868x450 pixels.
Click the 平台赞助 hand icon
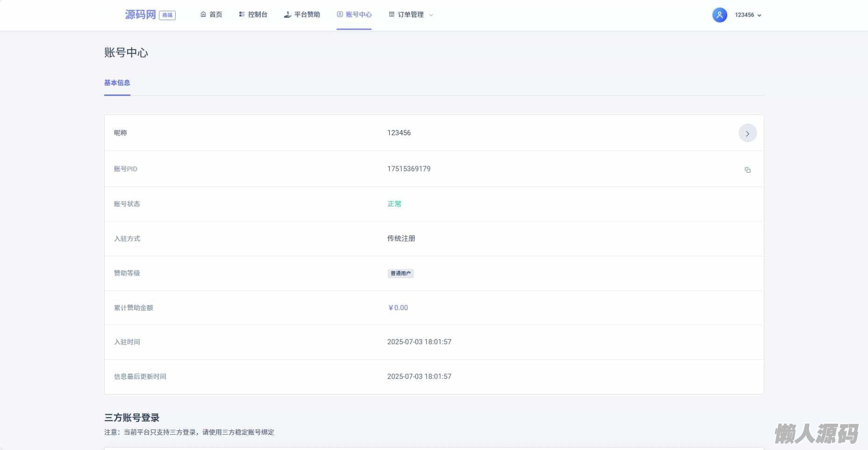tap(287, 15)
